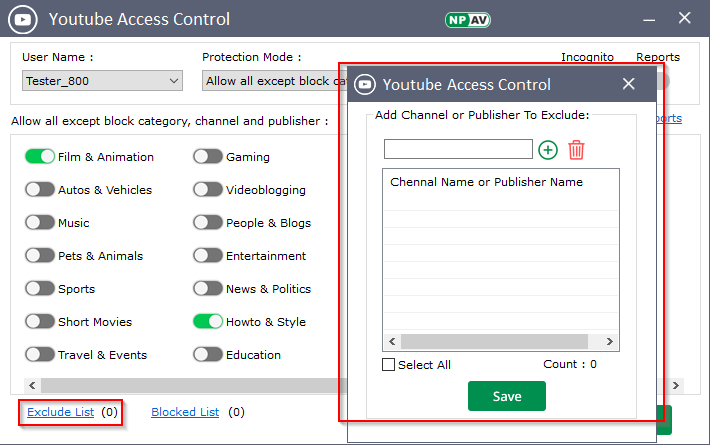Turn off the Howto & Style toggle

pos(208,322)
